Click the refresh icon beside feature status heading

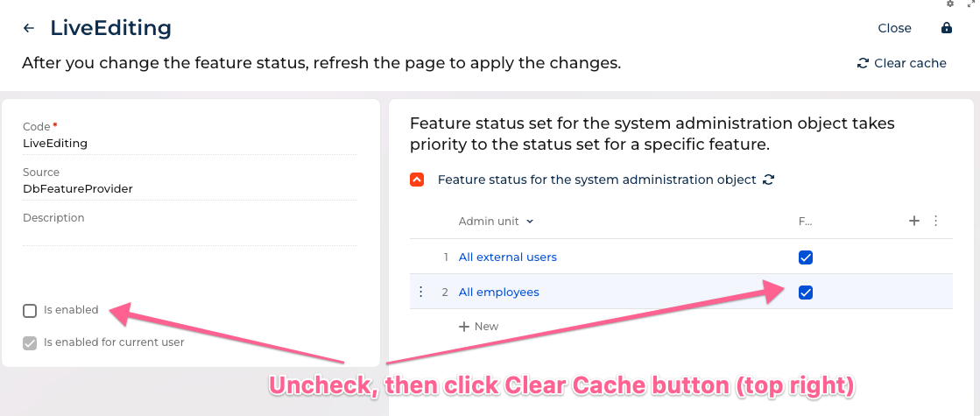pyautogui.click(x=769, y=180)
